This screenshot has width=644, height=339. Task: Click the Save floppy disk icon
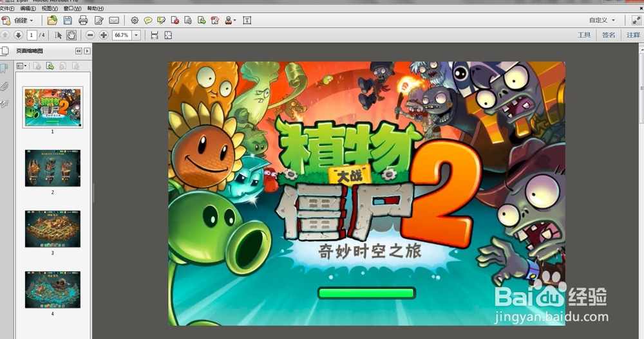point(68,20)
